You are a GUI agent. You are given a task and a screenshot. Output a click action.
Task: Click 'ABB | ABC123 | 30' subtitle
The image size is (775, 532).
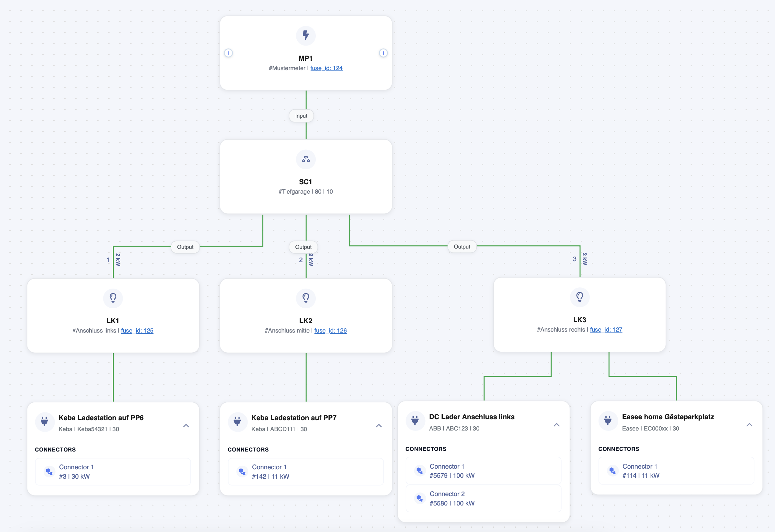(454, 428)
